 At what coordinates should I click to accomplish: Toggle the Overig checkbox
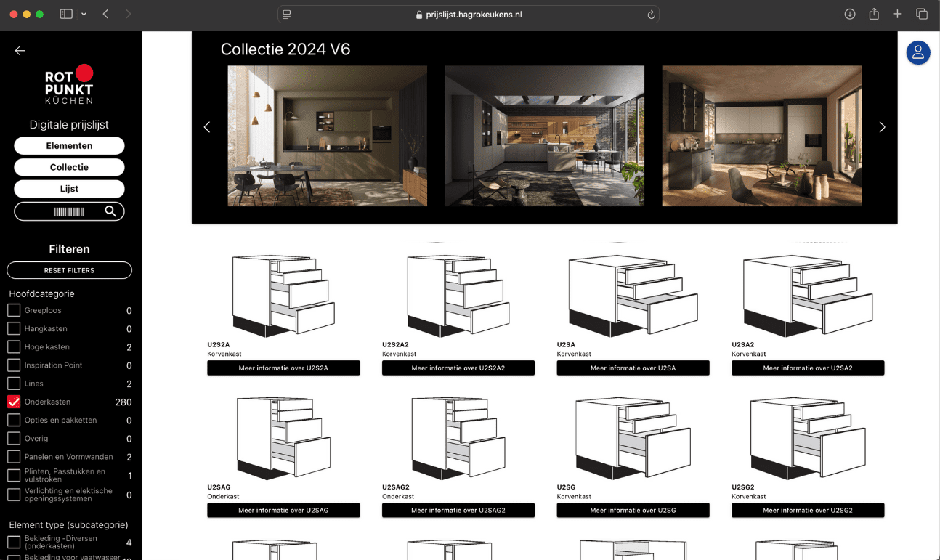[x=14, y=438]
